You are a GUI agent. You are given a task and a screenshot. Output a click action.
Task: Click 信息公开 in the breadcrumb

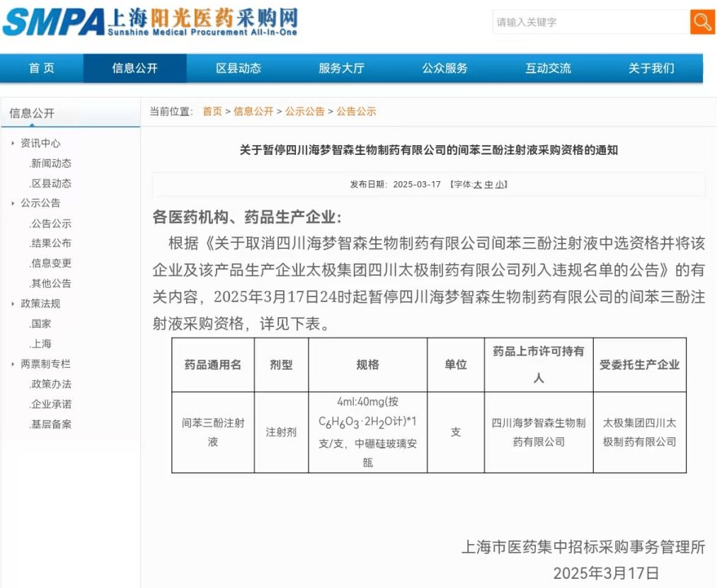253,111
